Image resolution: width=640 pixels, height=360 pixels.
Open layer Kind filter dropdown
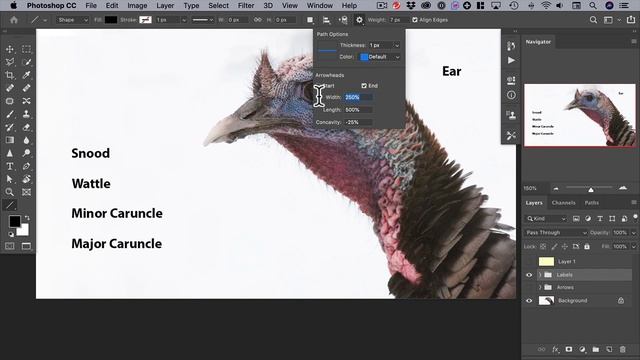pyautogui.click(x=546, y=219)
